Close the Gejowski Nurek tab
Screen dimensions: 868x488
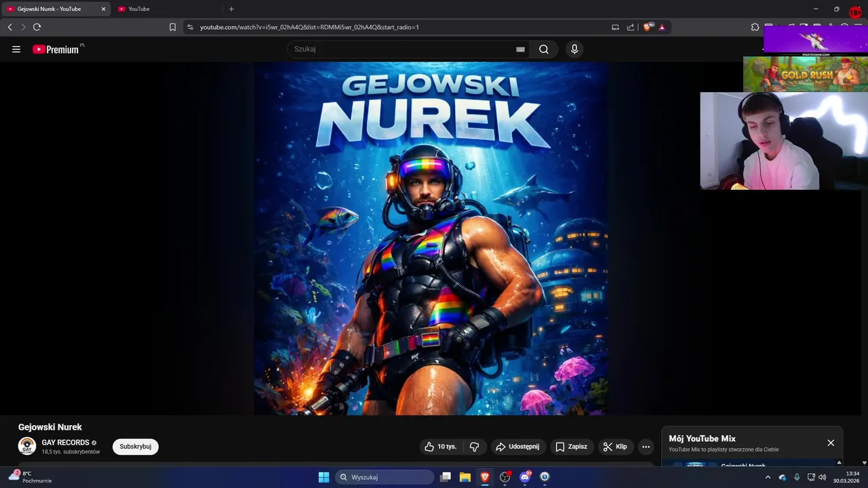tap(104, 9)
